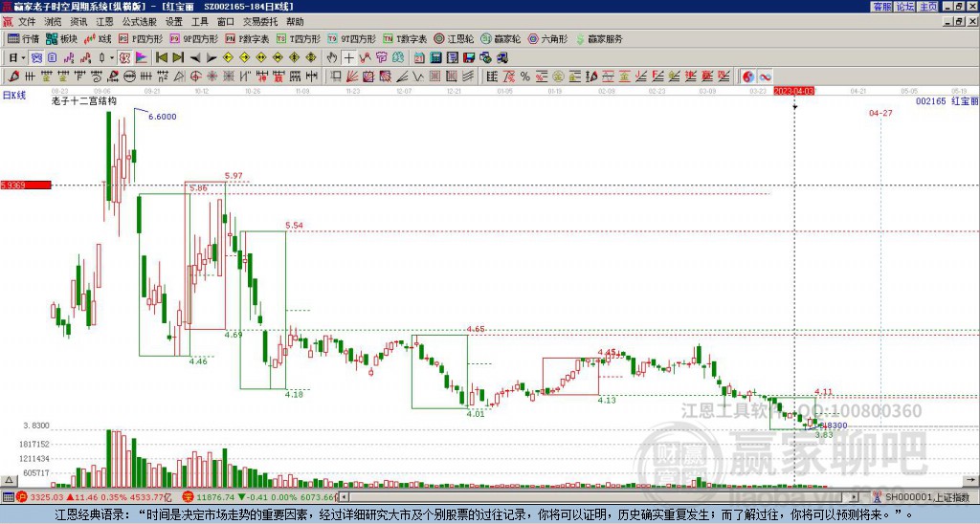This screenshot has height=524, width=980.
Task: Click the 客服 button in title bar
Action: (x=881, y=7)
